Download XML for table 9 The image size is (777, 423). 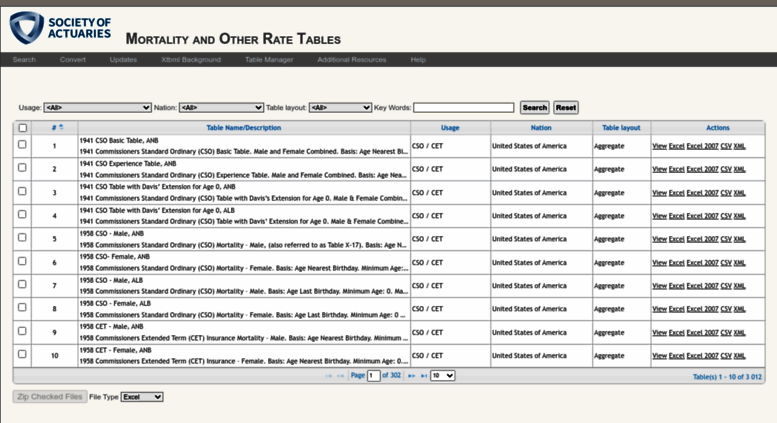(739, 332)
